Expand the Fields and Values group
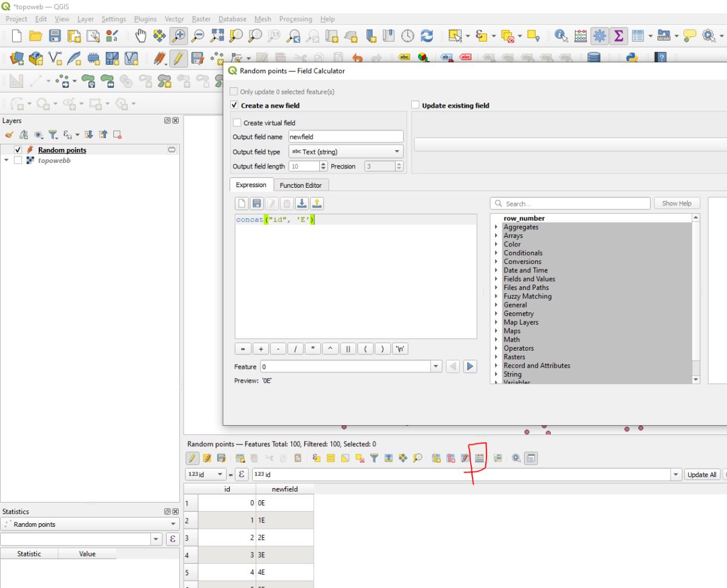This screenshot has width=727, height=588. click(496, 279)
